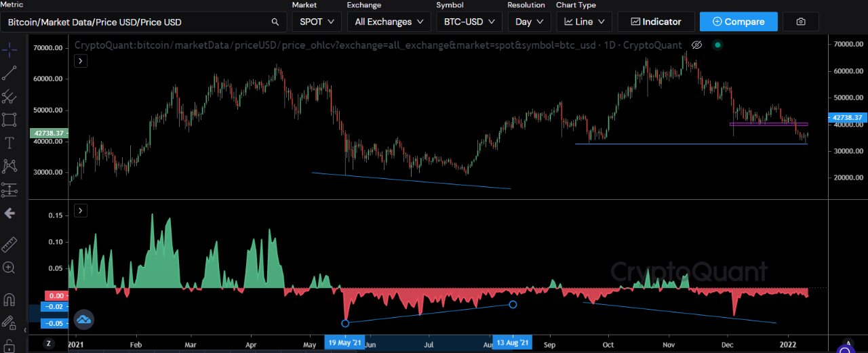Click the blue -0.02 indicator axis label
This screenshot has height=353, width=868.
53,308
